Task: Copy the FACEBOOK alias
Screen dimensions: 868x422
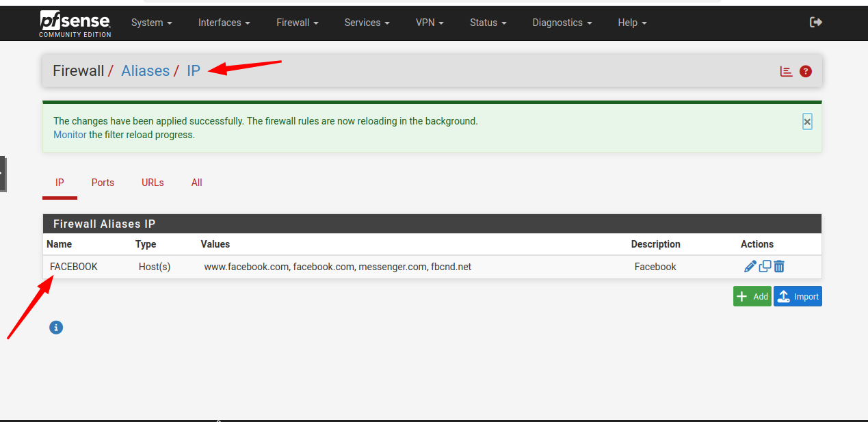Action: pyautogui.click(x=765, y=267)
